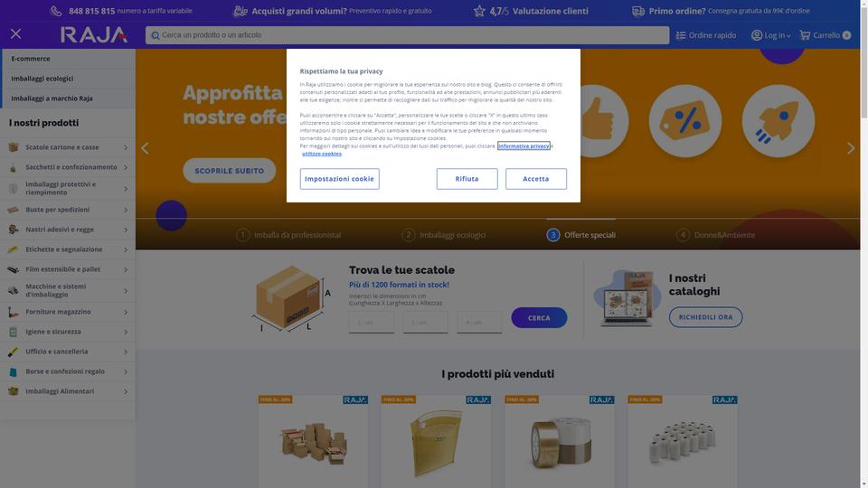
Task: Select the Offerte speciali slide tab
Action: click(x=580, y=235)
